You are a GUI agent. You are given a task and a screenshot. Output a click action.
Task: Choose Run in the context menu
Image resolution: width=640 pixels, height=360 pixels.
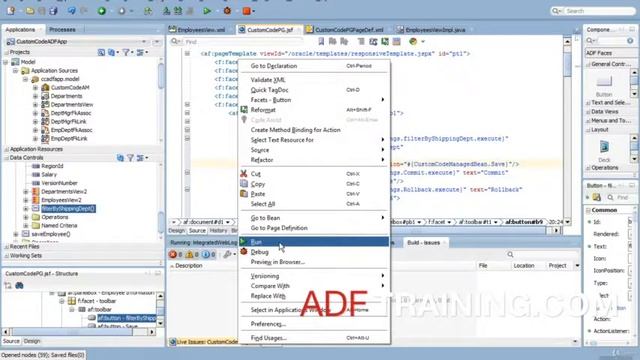coord(314,242)
